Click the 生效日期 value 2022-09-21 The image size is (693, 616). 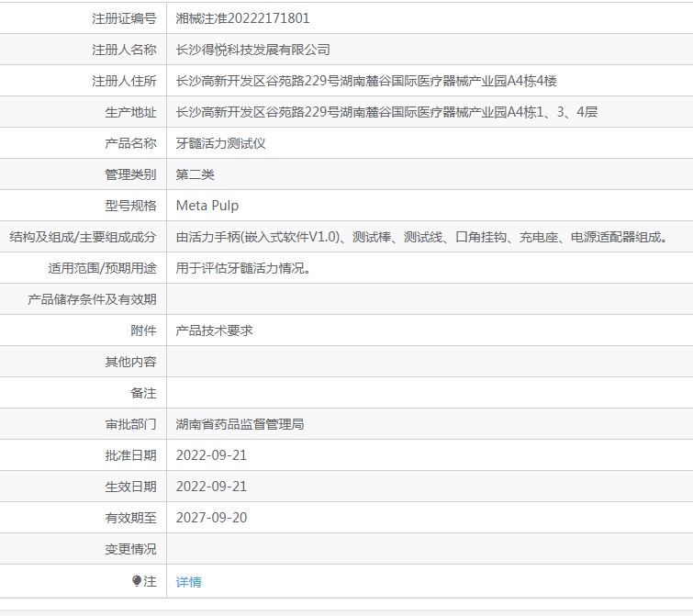211,487
